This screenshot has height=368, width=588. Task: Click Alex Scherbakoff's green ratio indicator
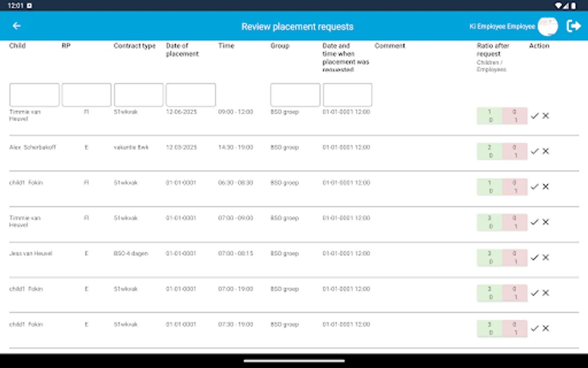click(x=490, y=151)
